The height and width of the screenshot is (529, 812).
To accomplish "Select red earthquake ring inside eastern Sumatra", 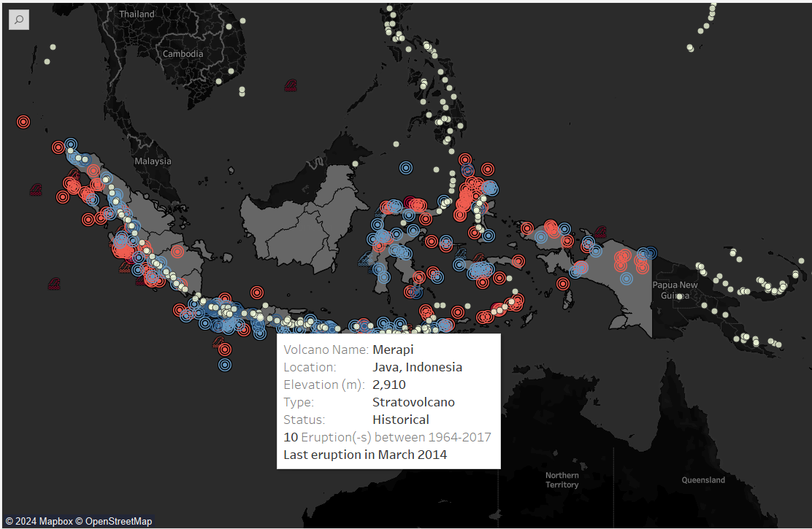I will point(177,252).
